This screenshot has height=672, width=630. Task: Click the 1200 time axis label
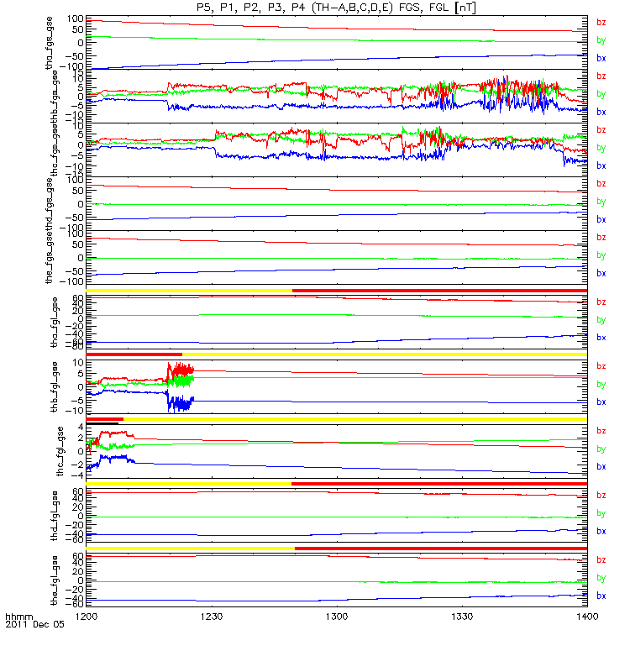click(x=87, y=617)
